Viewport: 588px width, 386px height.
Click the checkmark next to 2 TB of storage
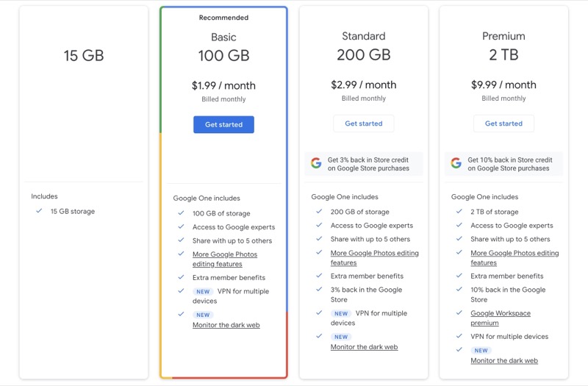pyautogui.click(x=459, y=211)
